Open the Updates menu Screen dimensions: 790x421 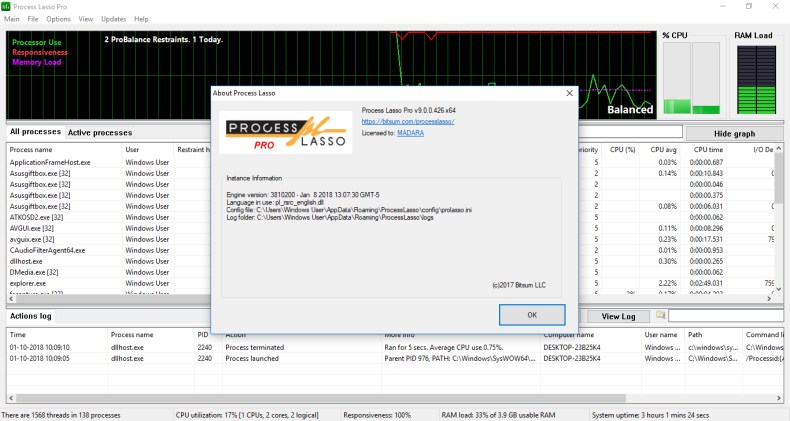pyautogui.click(x=113, y=19)
